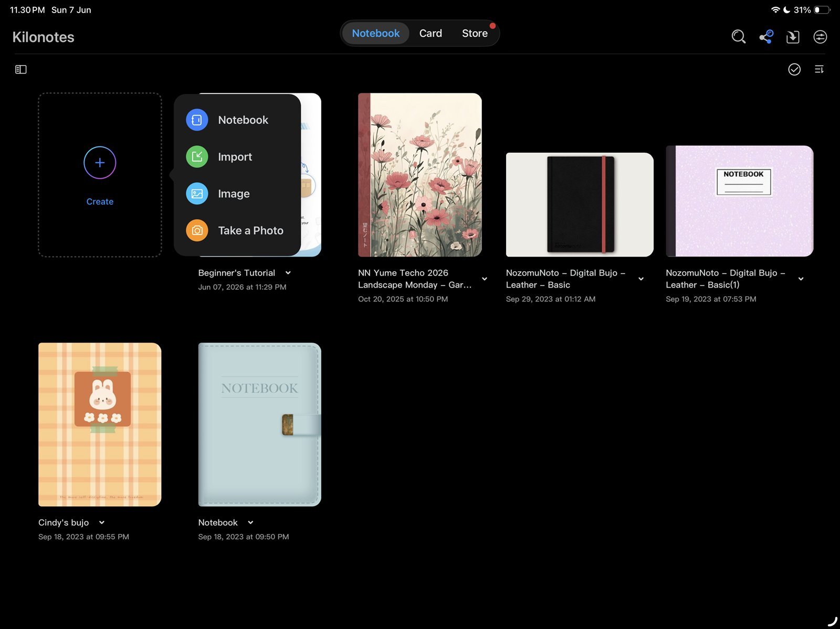Switch to the Card tab
This screenshot has width=840, height=629.
coord(430,33)
